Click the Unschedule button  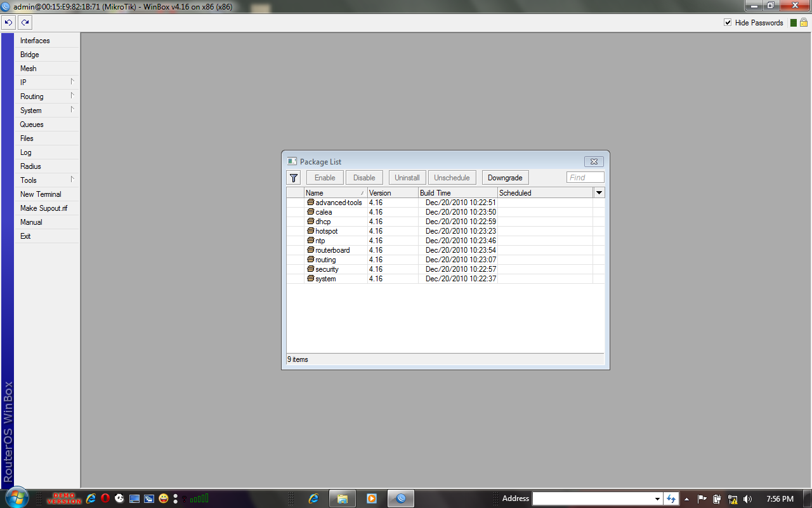click(x=452, y=178)
